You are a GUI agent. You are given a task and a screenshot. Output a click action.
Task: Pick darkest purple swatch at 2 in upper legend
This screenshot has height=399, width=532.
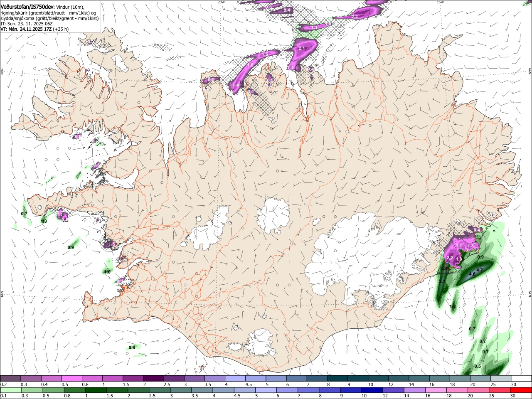coord(153,378)
